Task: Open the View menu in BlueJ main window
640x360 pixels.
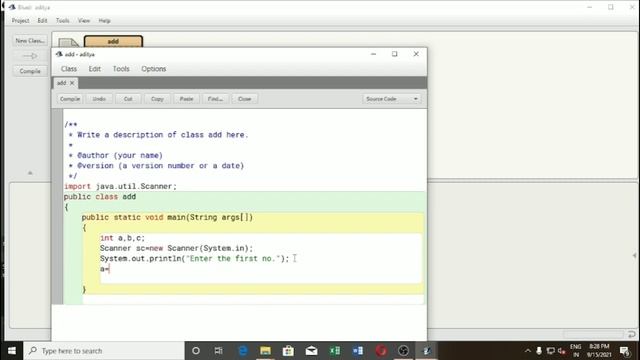Action: tap(84, 20)
